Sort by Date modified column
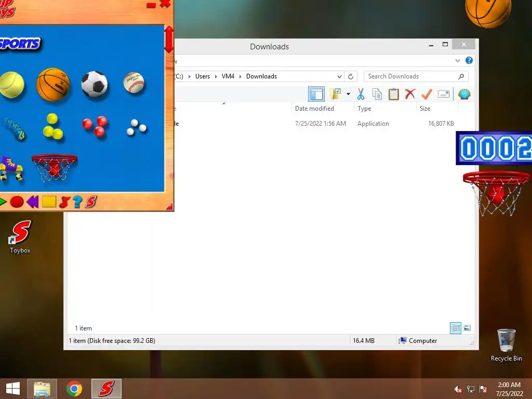 [322, 108]
